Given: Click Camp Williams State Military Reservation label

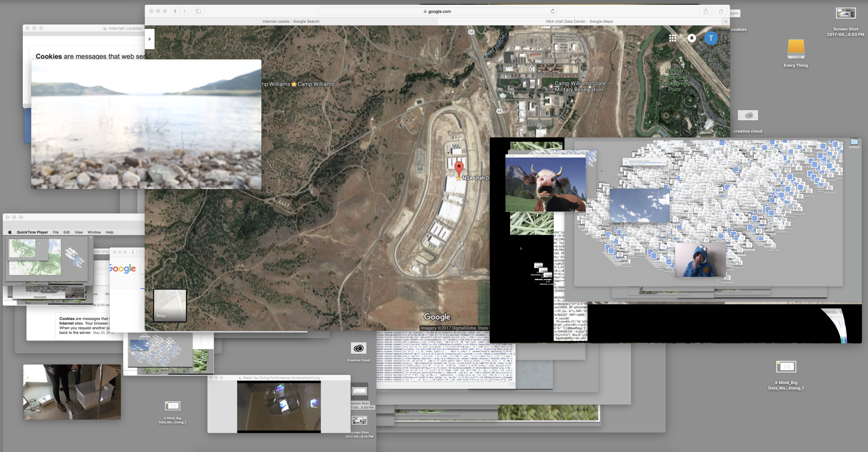Looking at the screenshot, I should click(580, 87).
